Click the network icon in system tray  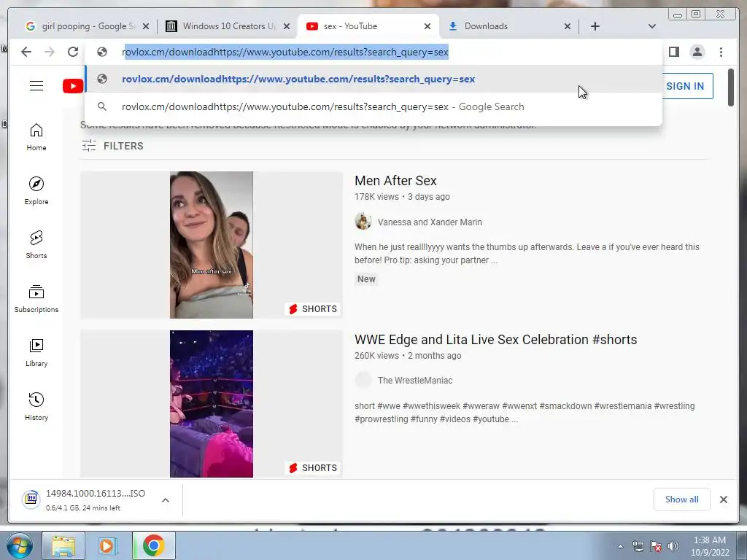(638, 546)
